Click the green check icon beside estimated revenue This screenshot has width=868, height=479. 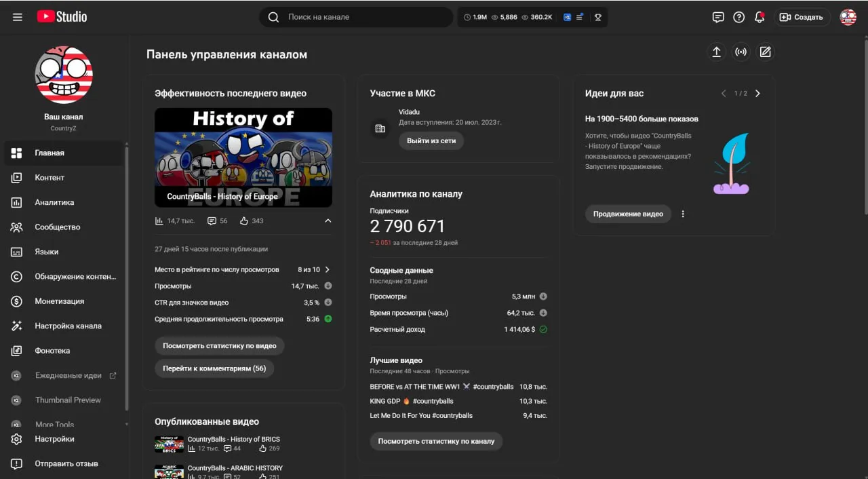pyautogui.click(x=543, y=329)
